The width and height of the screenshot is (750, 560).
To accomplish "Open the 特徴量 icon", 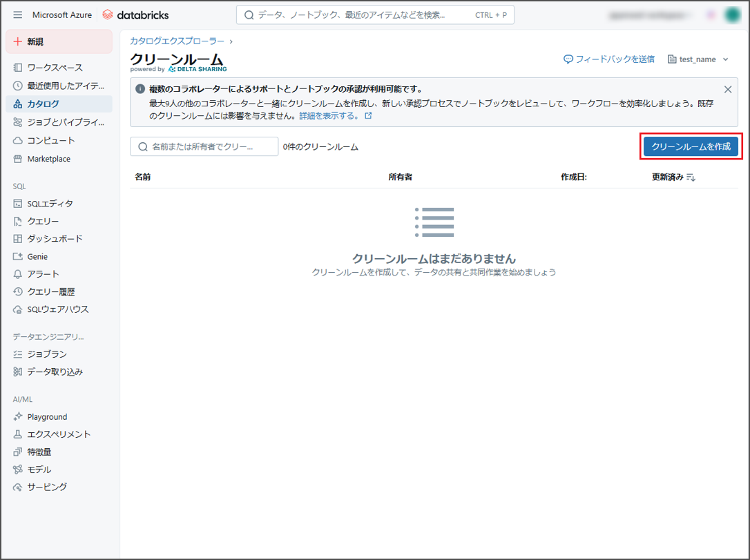I will pyautogui.click(x=18, y=452).
